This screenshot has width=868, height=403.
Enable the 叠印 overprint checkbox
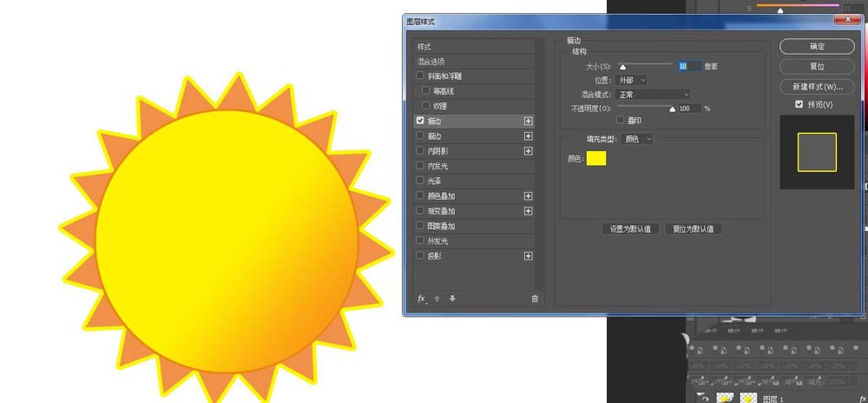click(620, 120)
